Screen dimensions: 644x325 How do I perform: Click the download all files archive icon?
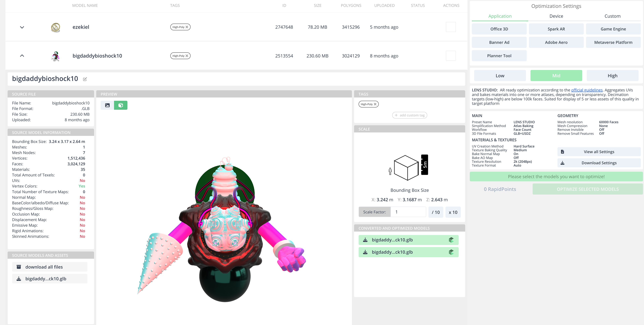point(19,267)
